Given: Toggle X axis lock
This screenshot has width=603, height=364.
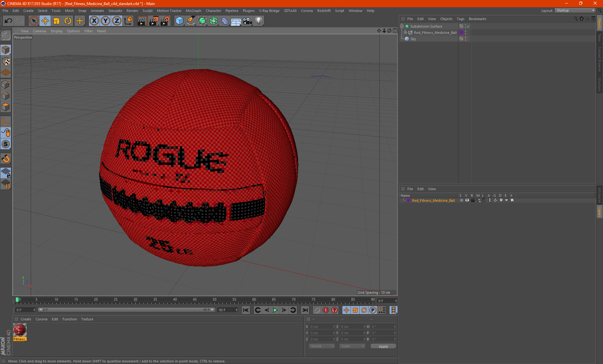Looking at the screenshot, I should pos(94,21).
